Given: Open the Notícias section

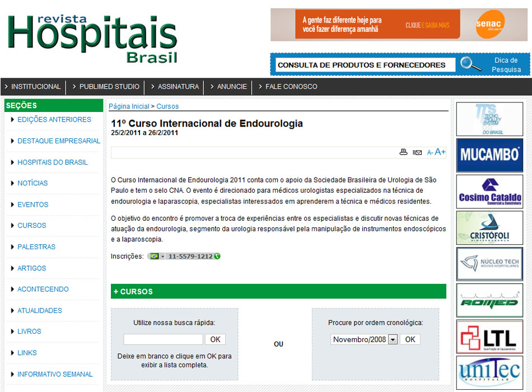Looking at the screenshot, I should pyautogui.click(x=32, y=183).
